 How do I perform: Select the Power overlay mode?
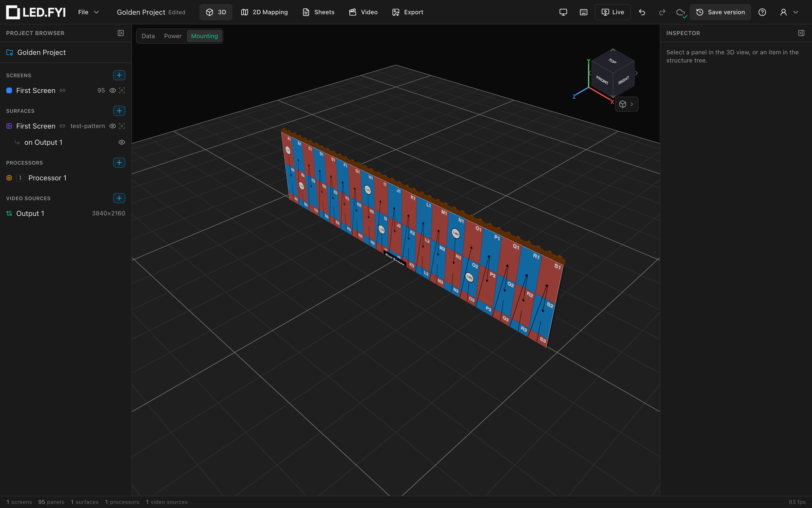[173, 36]
